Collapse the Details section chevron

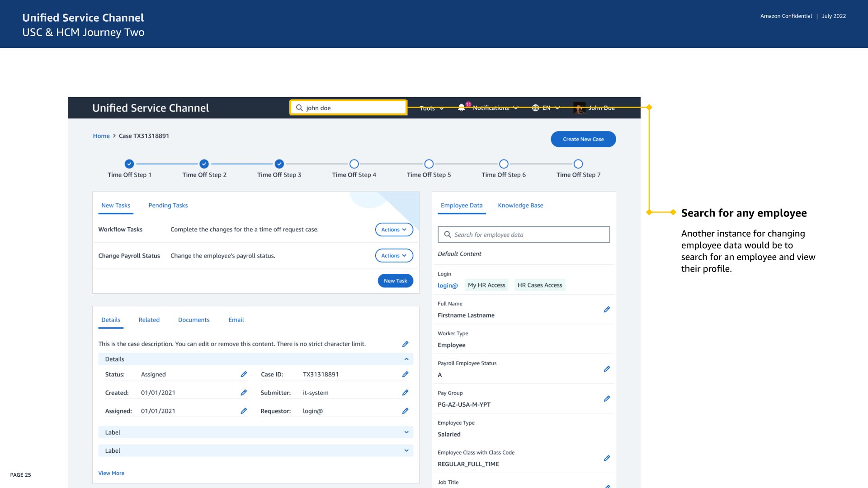[406, 359]
